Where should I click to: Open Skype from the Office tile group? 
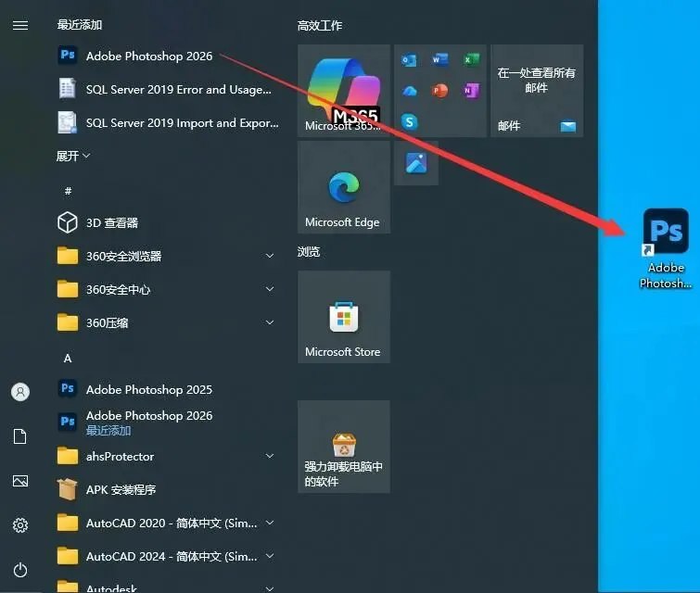409,121
